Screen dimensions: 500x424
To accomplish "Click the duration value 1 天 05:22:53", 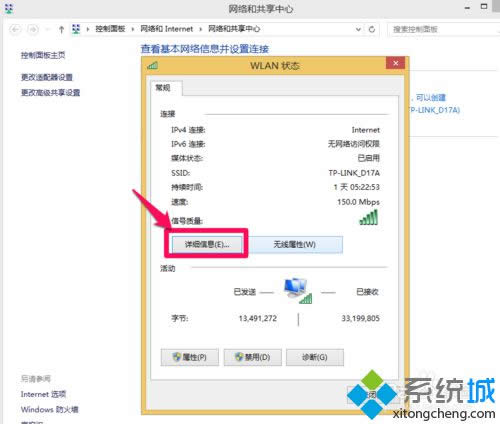I will [356, 187].
